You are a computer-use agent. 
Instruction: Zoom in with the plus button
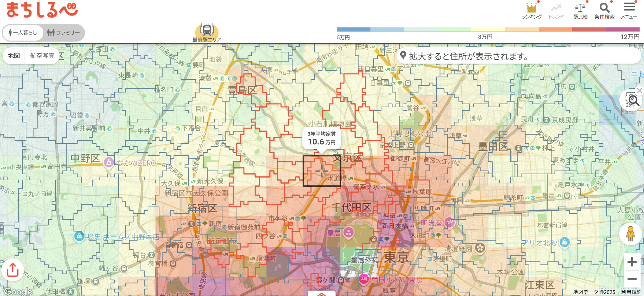coord(632,262)
